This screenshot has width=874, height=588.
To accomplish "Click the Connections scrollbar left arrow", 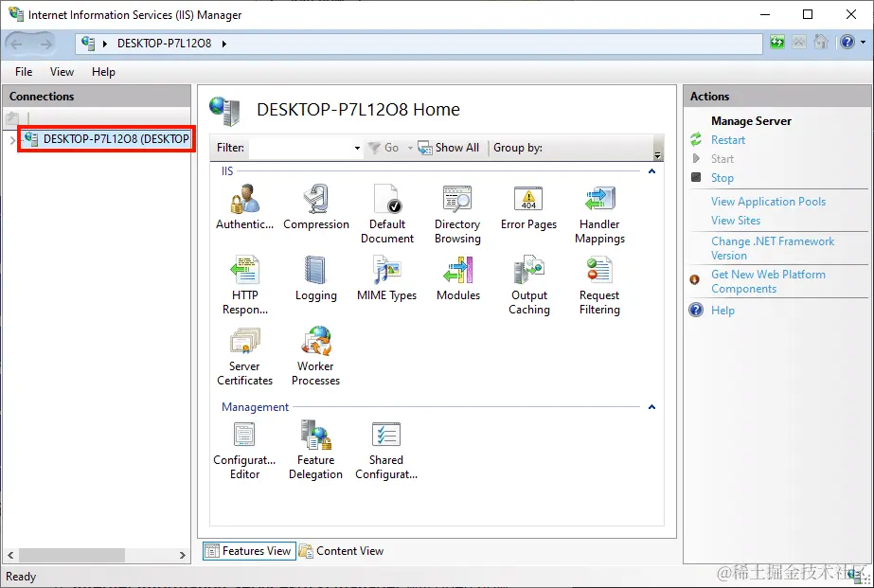I will tap(10, 555).
